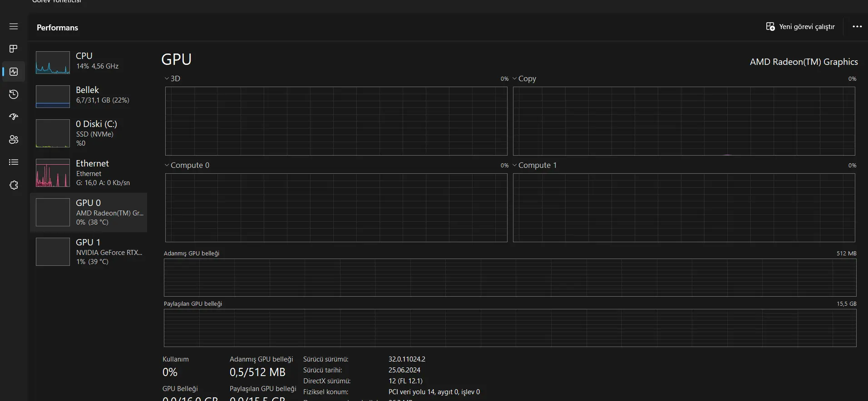Click the Bellek mini graph thumbnail

53,97
